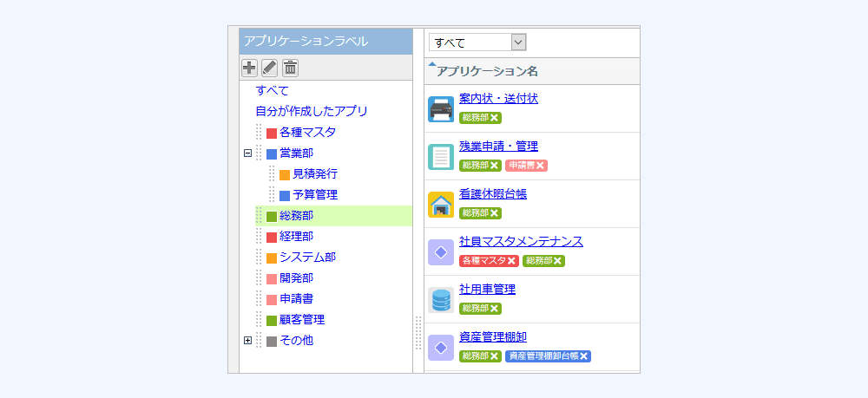The width and height of the screenshot is (868, 398).
Task: Remove the 各種マスタ tag from 社員マスタメンテナンス
Action: point(512,261)
